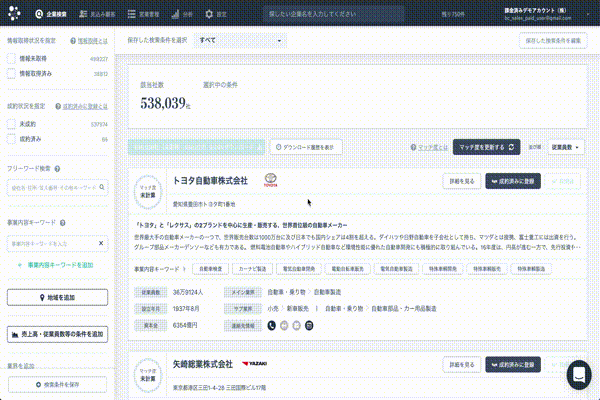Click the last keyword tag in Toyota's card
This screenshot has width=600, height=400.
531,269
